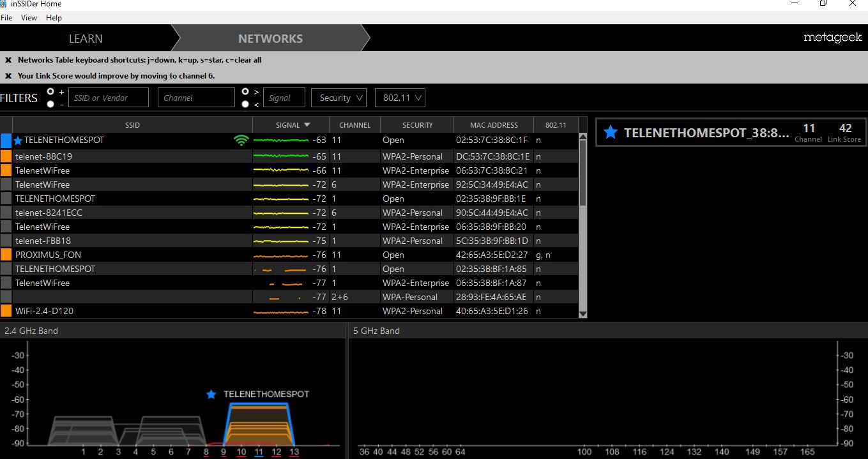The height and width of the screenshot is (459, 868).
Task: Open the View menu
Action: click(29, 18)
